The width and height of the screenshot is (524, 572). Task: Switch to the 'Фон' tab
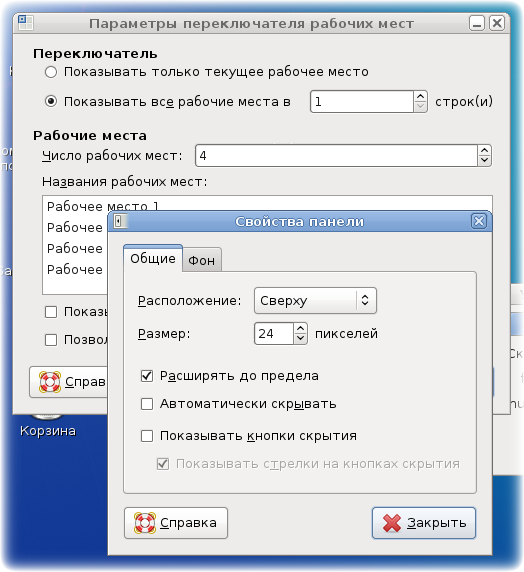click(202, 260)
